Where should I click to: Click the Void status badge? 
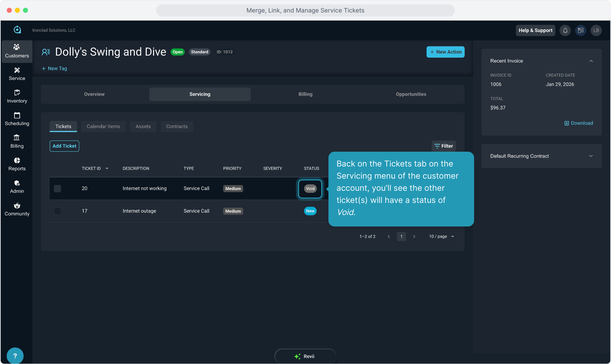(310, 189)
